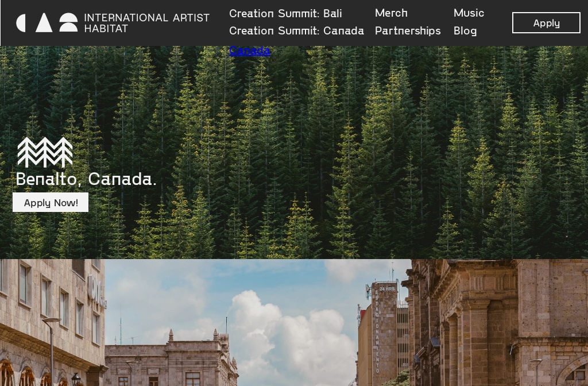Screen dimensions: 588x386
Task: Open the Creation Summit: Bali page
Action: point(285,13)
